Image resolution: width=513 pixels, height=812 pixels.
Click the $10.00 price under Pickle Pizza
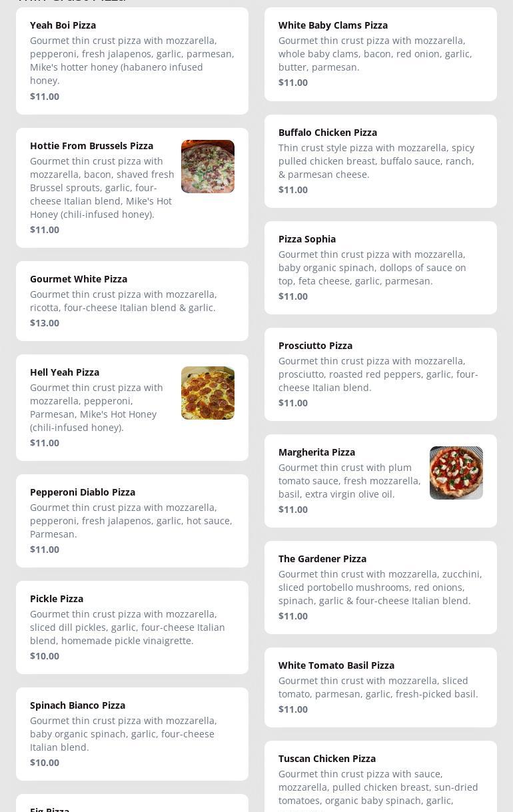pos(45,656)
